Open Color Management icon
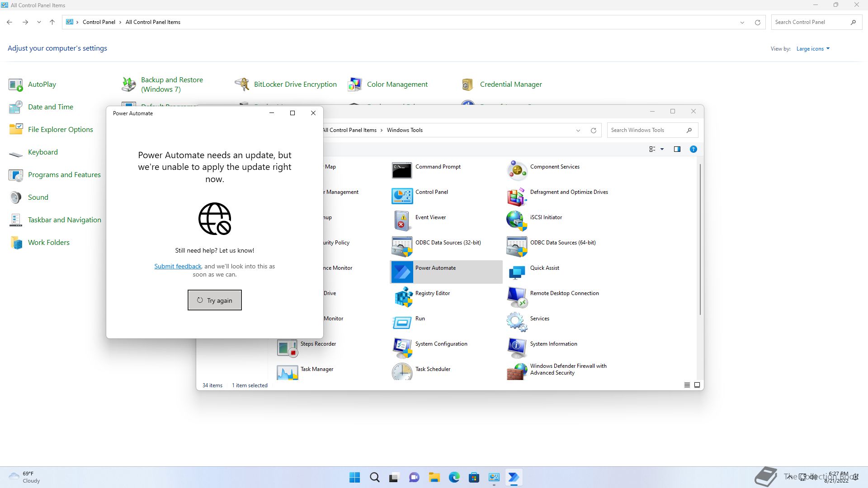The height and width of the screenshot is (488, 868). pos(355,84)
